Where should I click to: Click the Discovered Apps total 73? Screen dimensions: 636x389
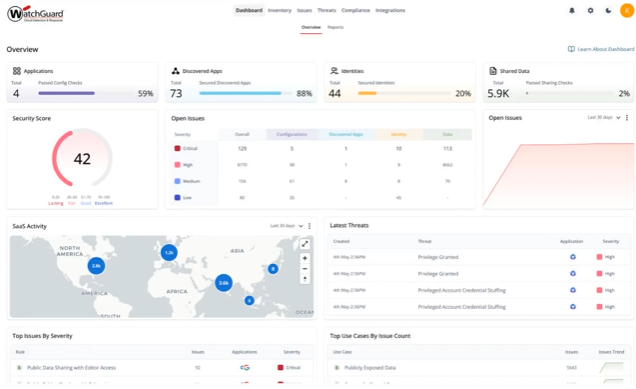click(176, 94)
